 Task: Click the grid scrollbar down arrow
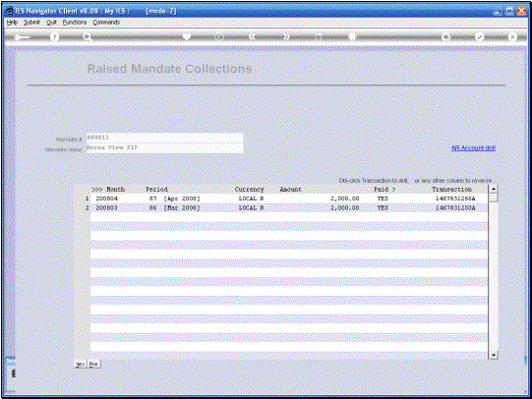[x=494, y=355]
